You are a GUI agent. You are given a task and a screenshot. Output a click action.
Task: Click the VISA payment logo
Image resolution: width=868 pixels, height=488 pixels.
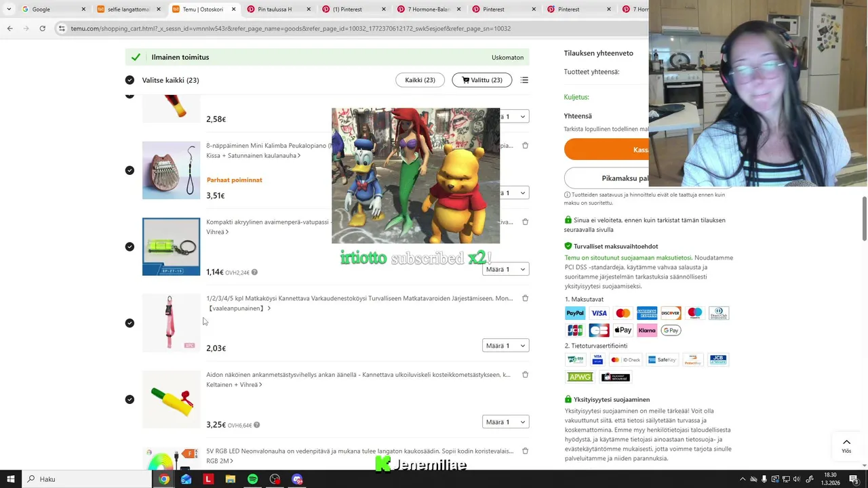click(599, 313)
